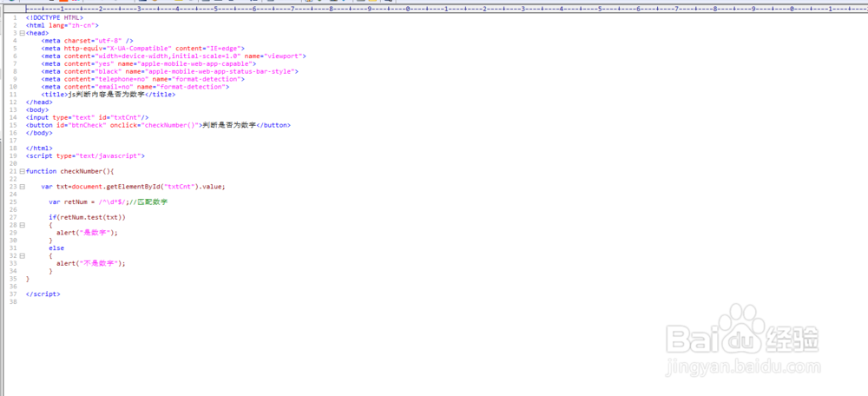The height and width of the screenshot is (396, 868).
Task: Click line number 38 in the gutter
Action: (13, 302)
